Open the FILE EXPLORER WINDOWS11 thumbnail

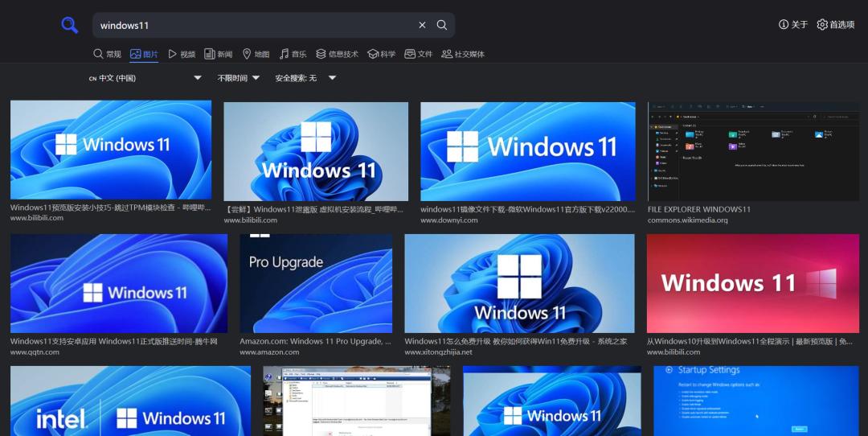click(x=753, y=151)
